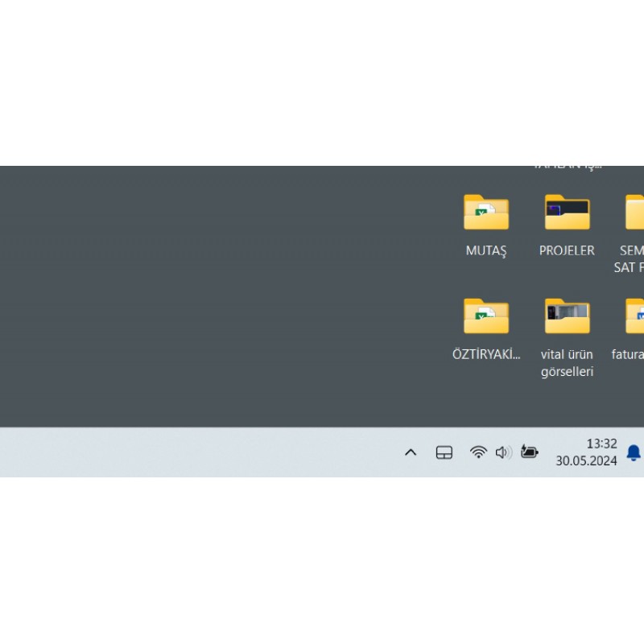Expand the hidden system tray icons chevron
The image size is (644, 644).
click(411, 452)
